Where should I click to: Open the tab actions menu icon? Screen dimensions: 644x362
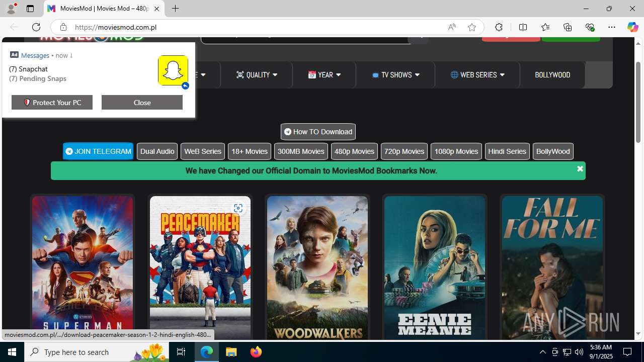[30, 9]
